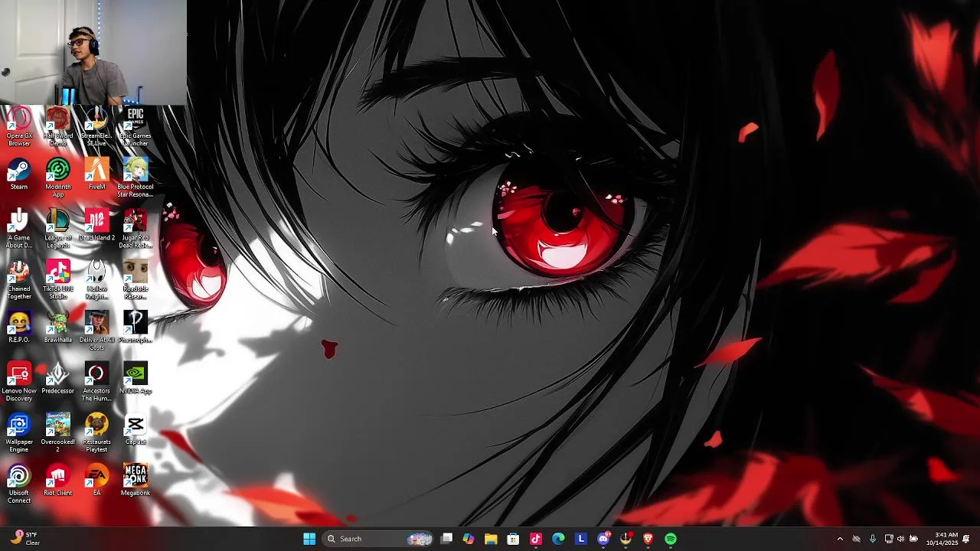This screenshot has height=551, width=980.
Task: Open the Opera GX Browser shortcut
Action: click(x=19, y=127)
